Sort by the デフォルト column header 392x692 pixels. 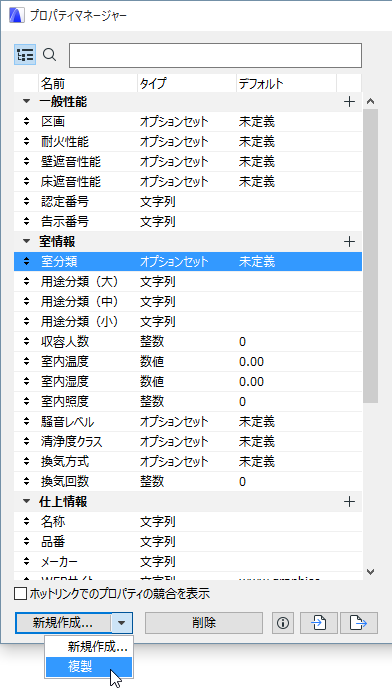point(286,83)
